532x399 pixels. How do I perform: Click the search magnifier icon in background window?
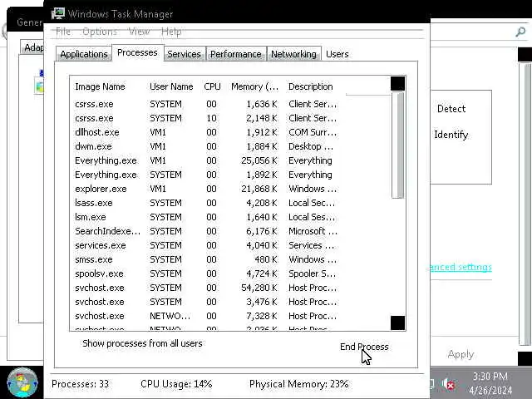(x=520, y=32)
